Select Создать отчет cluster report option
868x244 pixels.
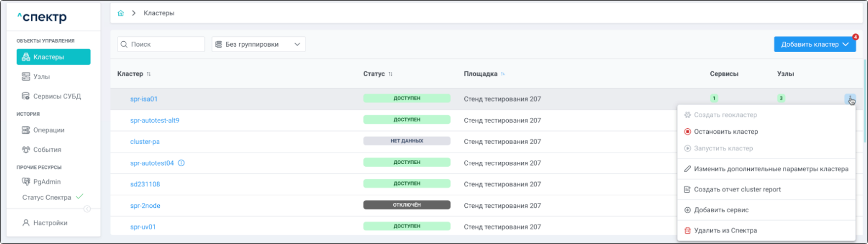click(x=737, y=189)
